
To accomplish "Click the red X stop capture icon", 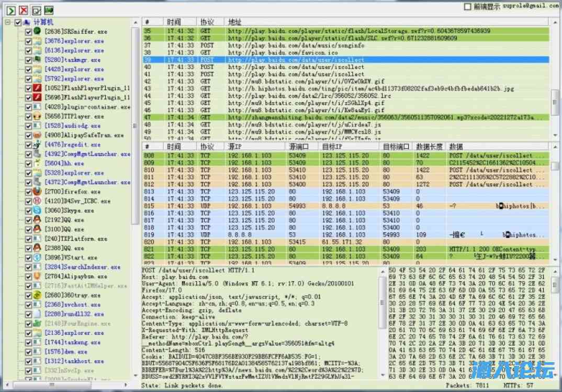I will (x=23, y=10).
